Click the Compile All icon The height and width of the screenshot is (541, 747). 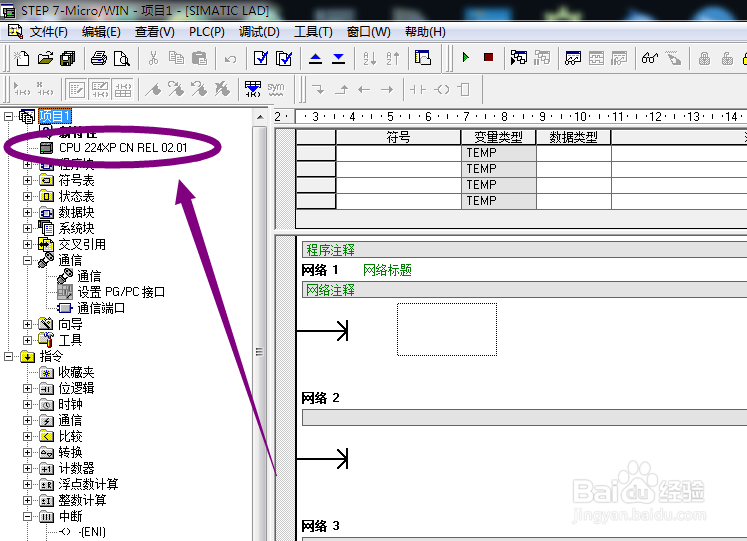[284, 59]
